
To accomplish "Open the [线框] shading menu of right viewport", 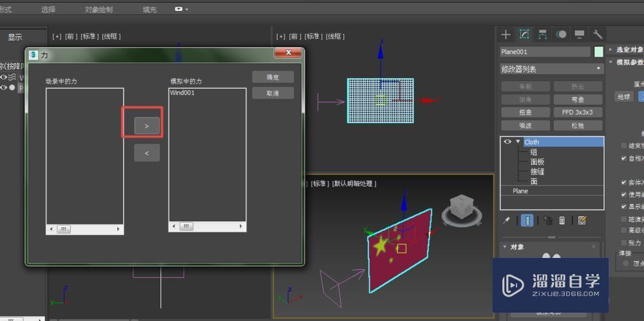I will point(335,37).
